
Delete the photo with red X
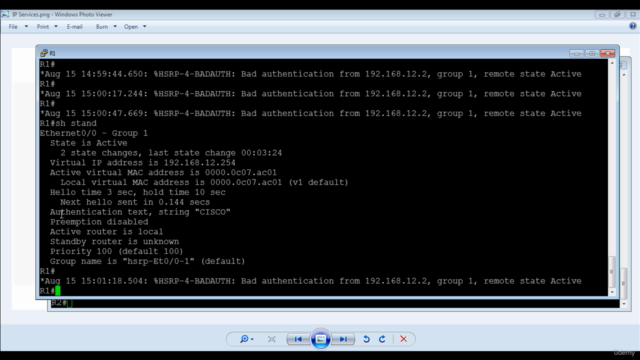(x=403, y=339)
